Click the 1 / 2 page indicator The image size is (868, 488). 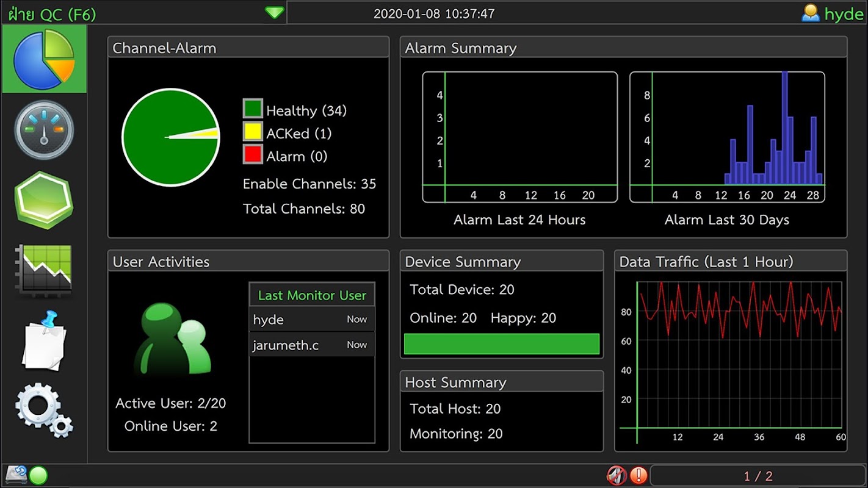pyautogui.click(x=758, y=476)
